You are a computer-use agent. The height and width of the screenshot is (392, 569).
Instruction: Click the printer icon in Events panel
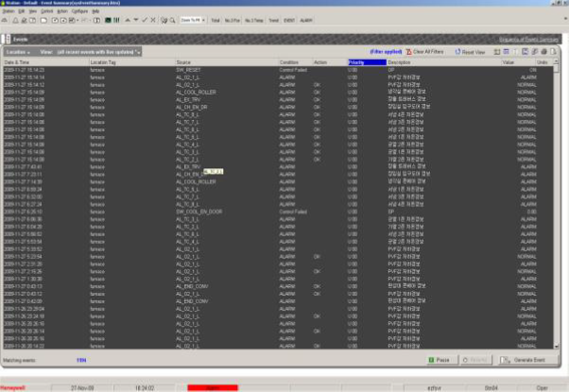pyautogui.click(x=544, y=52)
